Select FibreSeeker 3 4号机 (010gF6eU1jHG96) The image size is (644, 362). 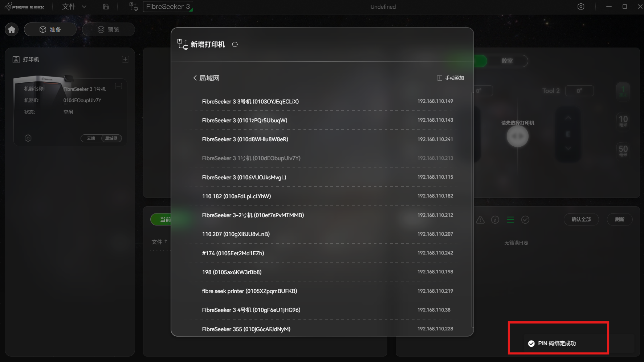pyautogui.click(x=327, y=310)
